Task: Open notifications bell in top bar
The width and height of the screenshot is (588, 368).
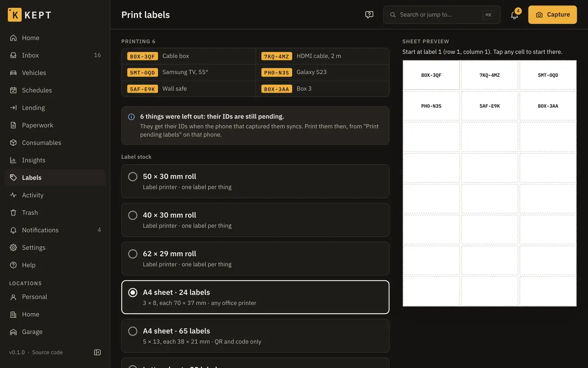Action: coord(514,14)
